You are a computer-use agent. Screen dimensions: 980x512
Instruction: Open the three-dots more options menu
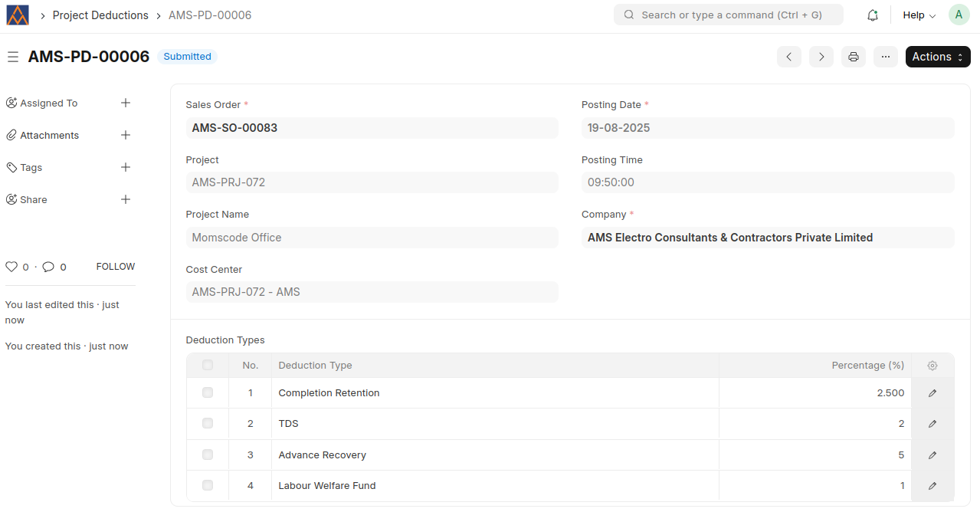(886, 57)
